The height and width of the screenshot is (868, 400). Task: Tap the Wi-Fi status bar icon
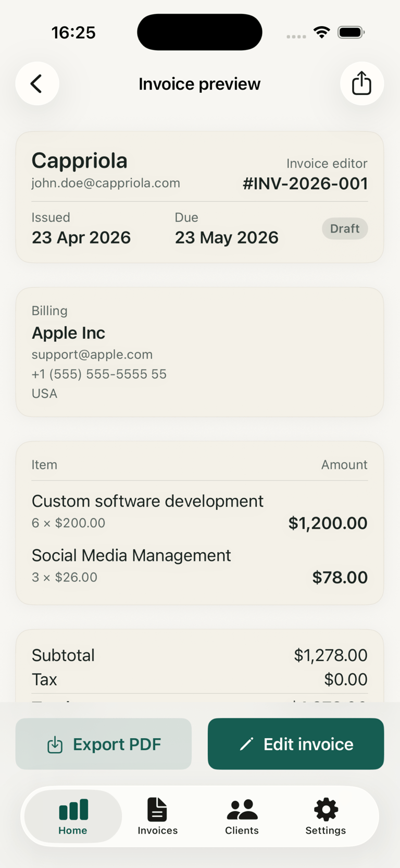[322, 32]
